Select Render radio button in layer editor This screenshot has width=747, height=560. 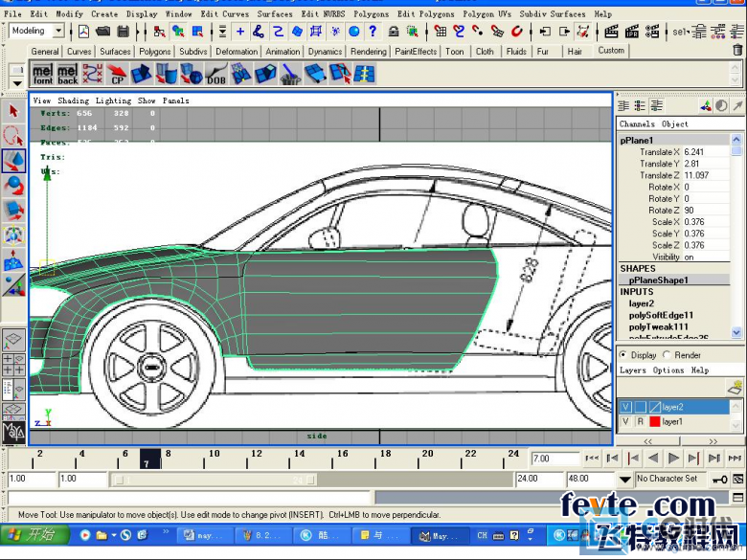[667, 355]
